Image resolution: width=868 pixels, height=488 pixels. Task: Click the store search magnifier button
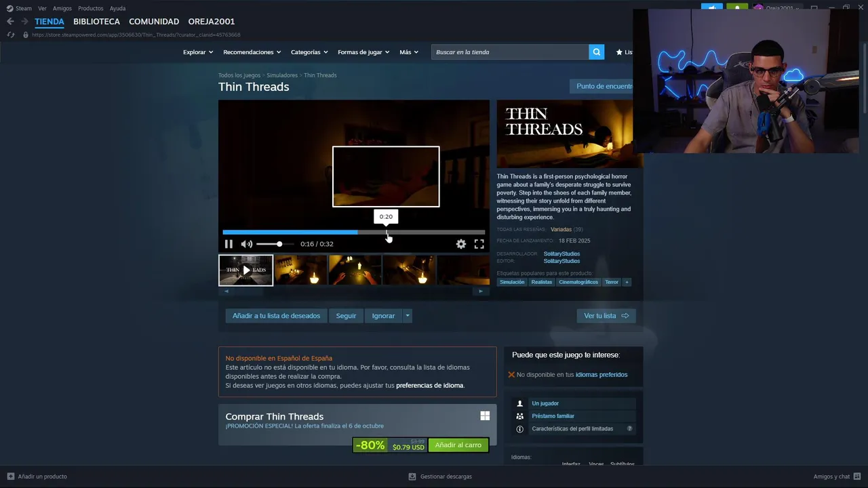[x=596, y=52]
